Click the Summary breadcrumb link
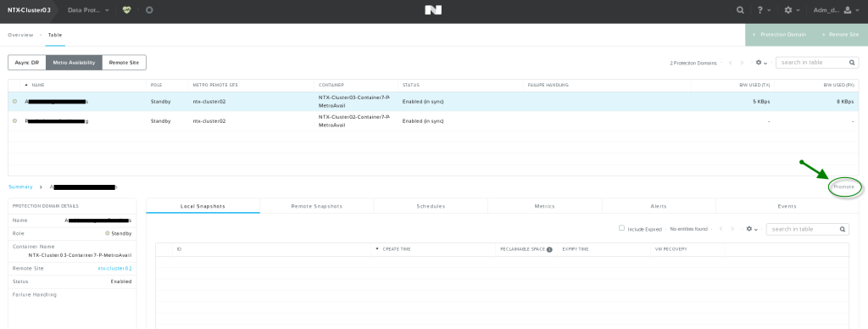The height and width of the screenshot is (329, 868). (20, 187)
